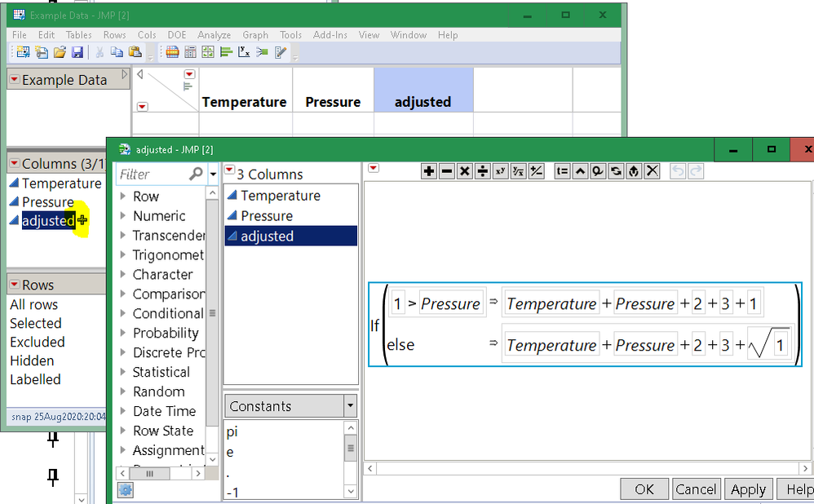Viewport: 814px width, 504px height.
Task: Expand the Statistical function group
Action: 123,372
